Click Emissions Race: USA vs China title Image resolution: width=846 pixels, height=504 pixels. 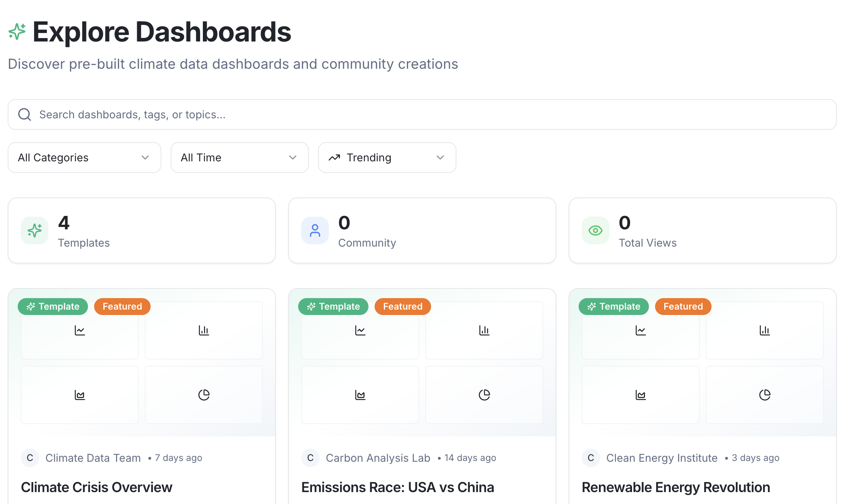pyautogui.click(x=398, y=487)
